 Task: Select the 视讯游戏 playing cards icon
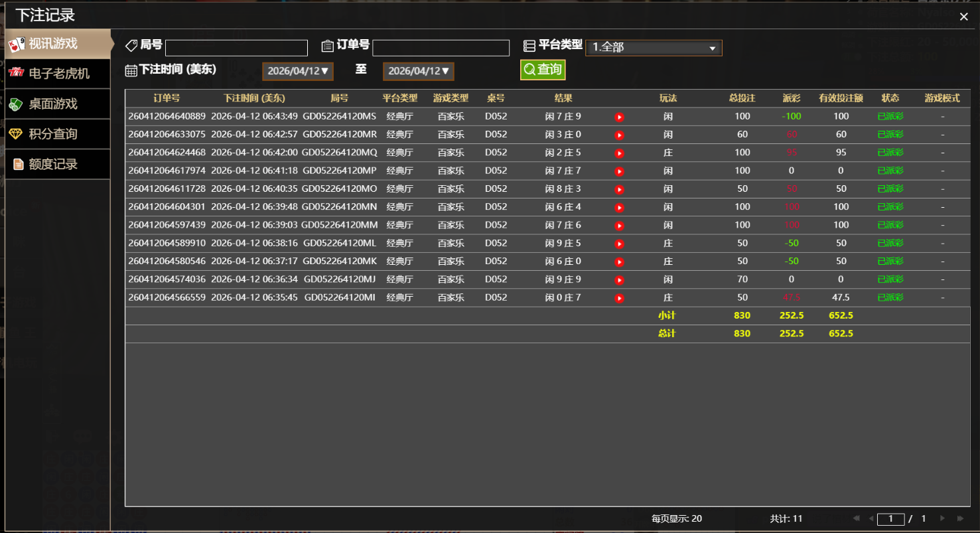pos(17,44)
